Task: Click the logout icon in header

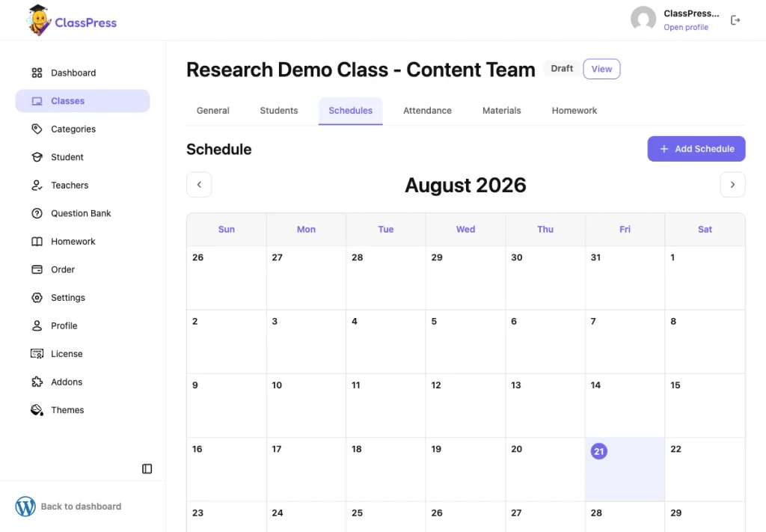Action: 735,20
